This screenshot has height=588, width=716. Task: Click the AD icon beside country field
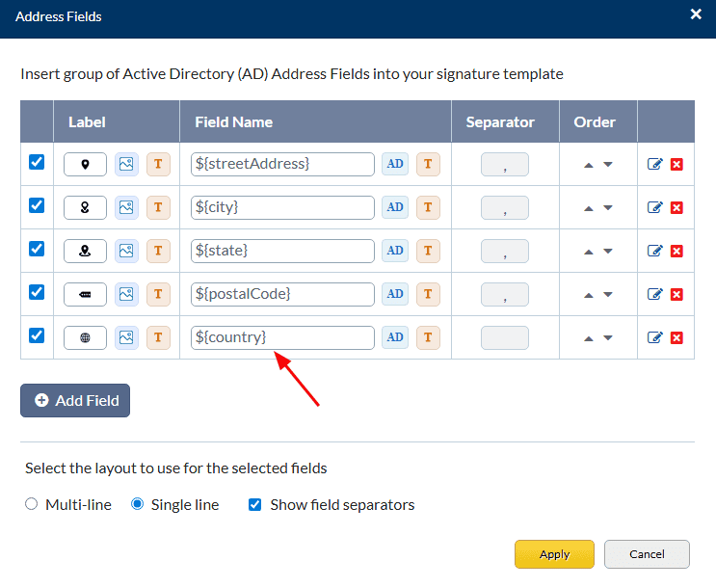tap(395, 337)
